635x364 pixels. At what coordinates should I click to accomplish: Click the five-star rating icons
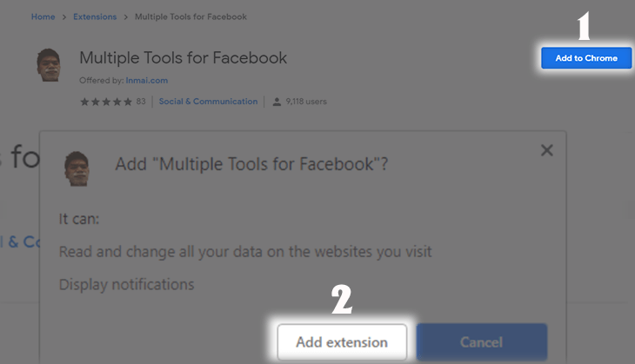tap(106, 102)
